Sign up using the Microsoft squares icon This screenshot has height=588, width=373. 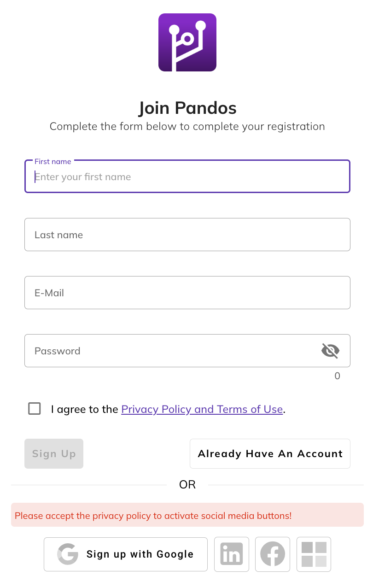pos(314,554)
